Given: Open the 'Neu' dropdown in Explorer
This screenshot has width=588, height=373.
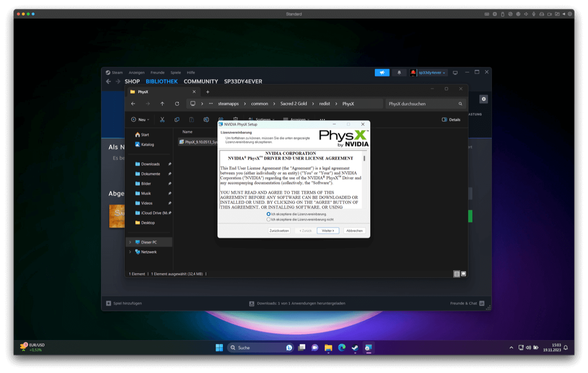Looking at the screenshot, I should (140, 120).
